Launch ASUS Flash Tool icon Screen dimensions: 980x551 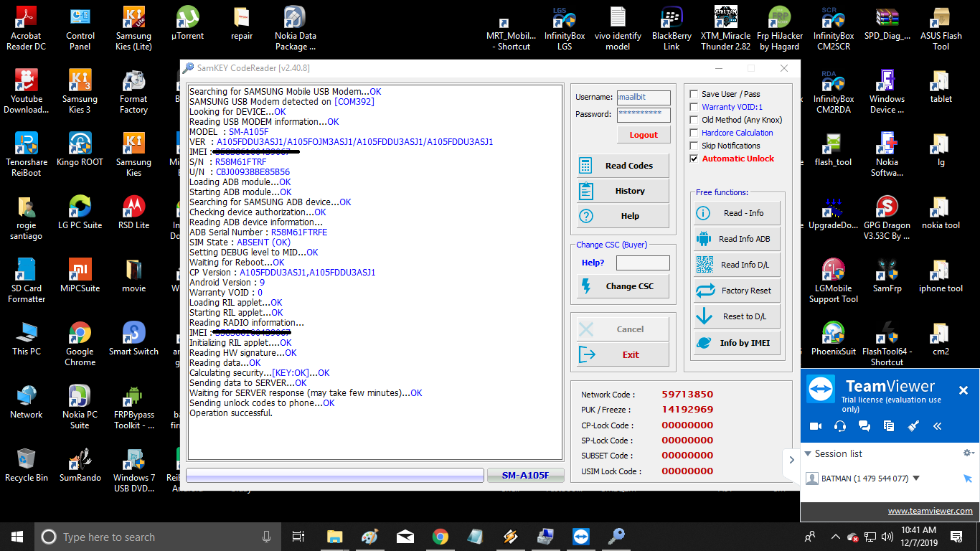click(941, 28)
